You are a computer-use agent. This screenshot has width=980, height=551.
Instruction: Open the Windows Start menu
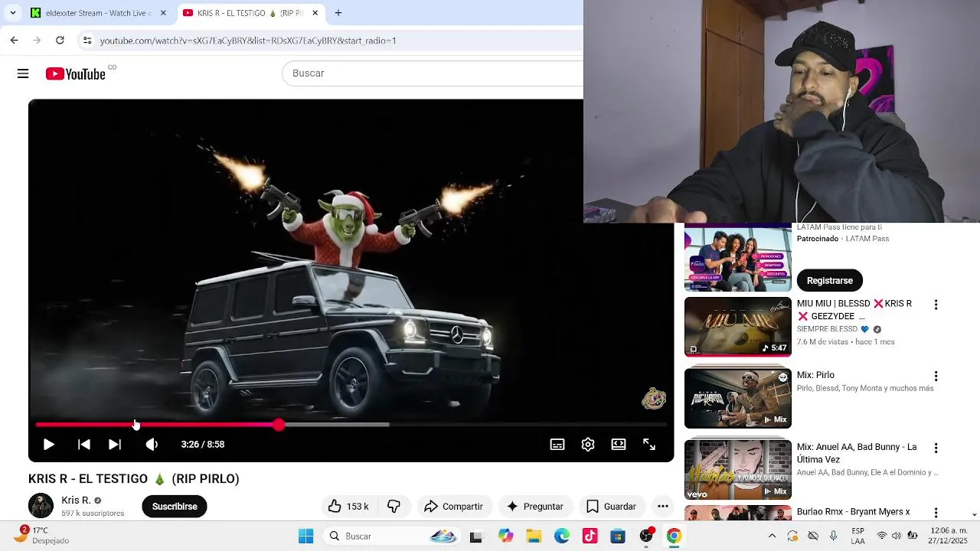[x=305, y=536]
